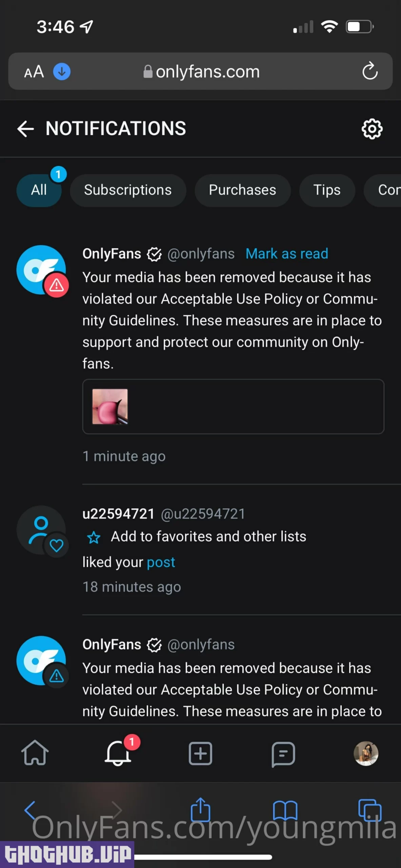The image size is (401, 868).
Task: Tap the home icon in bottom navigation
Action: click(35, 753)
